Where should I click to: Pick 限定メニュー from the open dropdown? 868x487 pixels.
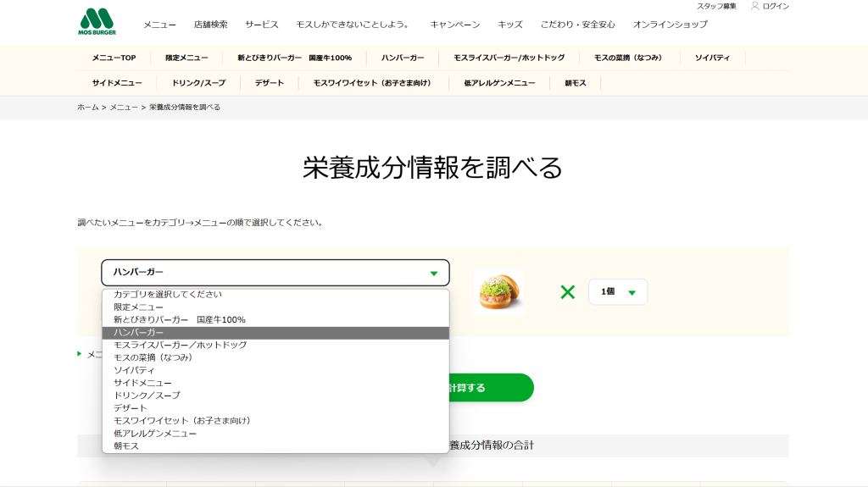139,307
